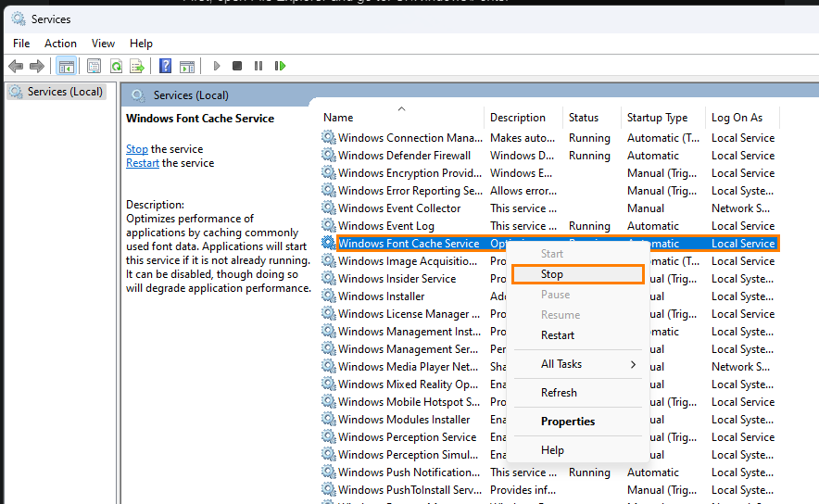Choose Restart in the context menu
The width and height of the screenshot is (819, 504).
pos(578,335)
